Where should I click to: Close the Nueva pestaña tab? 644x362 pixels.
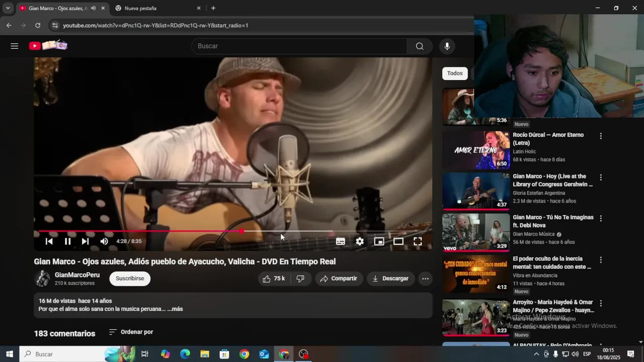pos(199,9)
